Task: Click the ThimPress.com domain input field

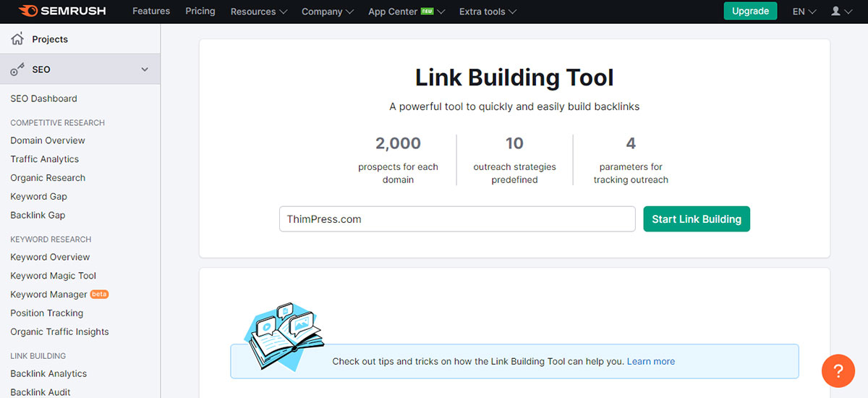Action: tap(457, 219)
